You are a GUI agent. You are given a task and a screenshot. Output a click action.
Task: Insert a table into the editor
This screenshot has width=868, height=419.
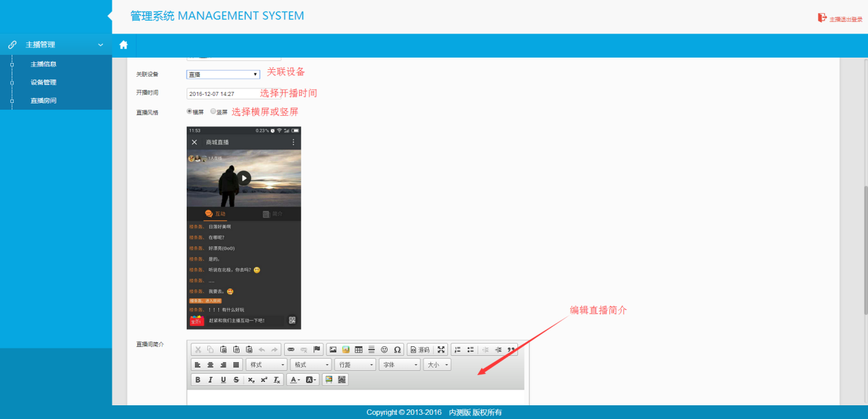pos(359,350)
